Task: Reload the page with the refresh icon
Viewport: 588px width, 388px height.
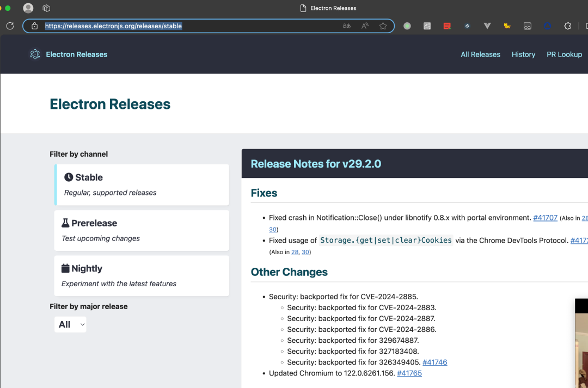Action: [x=10, y=26]
